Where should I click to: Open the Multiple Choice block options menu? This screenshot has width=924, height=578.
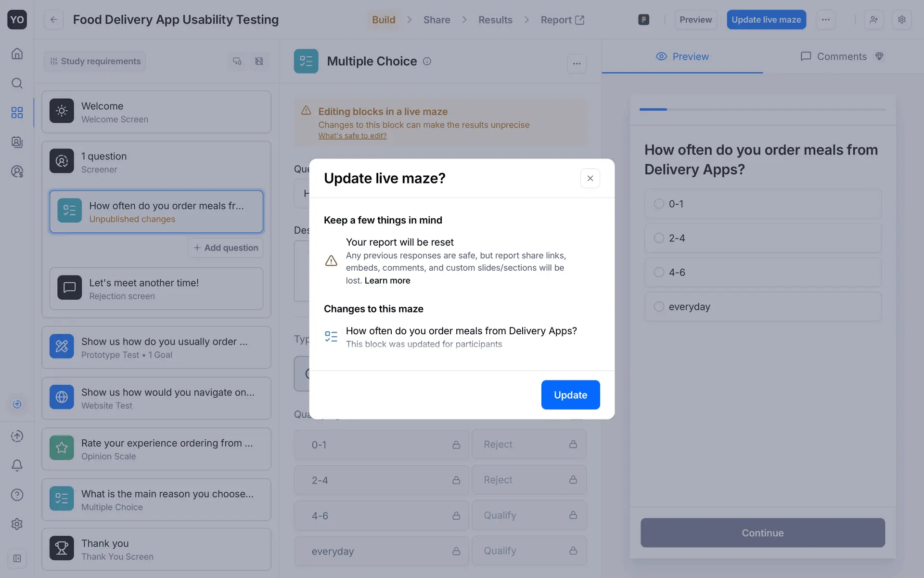tap(577, 63)
